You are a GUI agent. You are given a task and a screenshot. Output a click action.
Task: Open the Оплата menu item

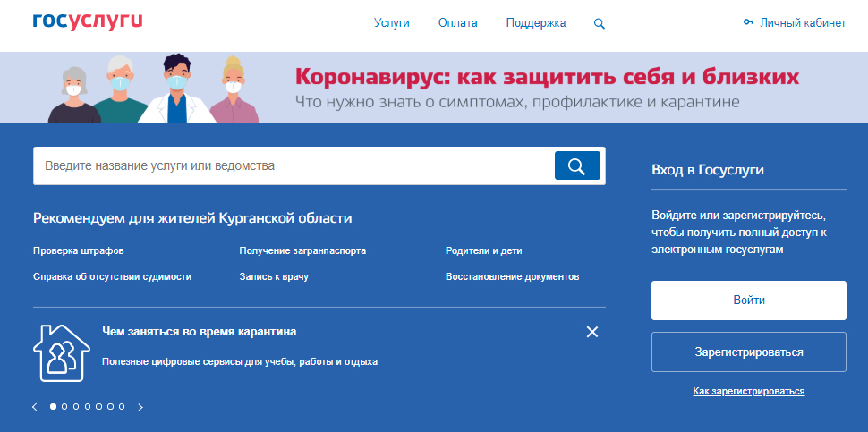point(458,23)
